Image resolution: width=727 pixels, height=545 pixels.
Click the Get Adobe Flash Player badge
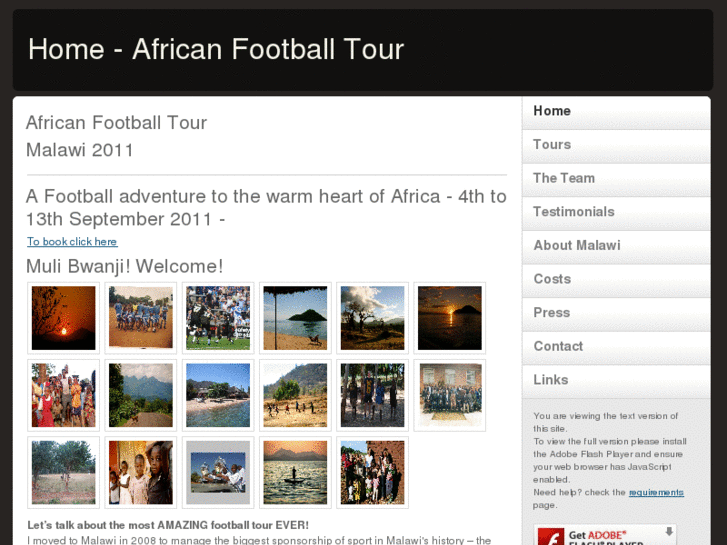coord(604,535)
